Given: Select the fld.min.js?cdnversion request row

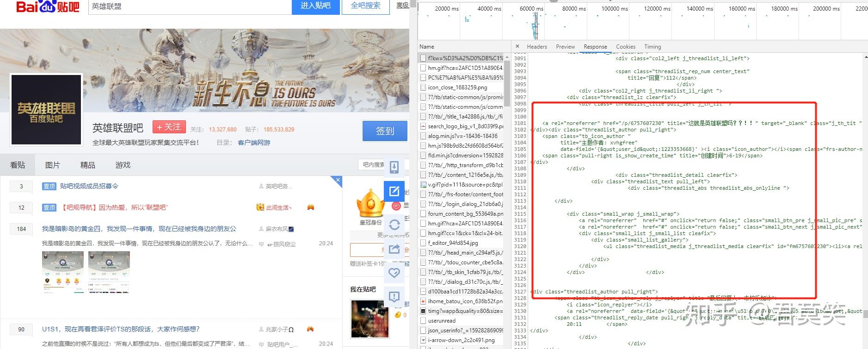Looking at the screenshot, I should click(x=461, y=155).
